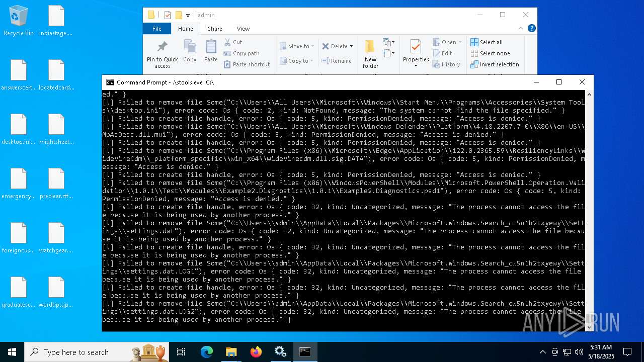Open the Action Center notifications icon

pyautogui.click(x=627, y=352)
